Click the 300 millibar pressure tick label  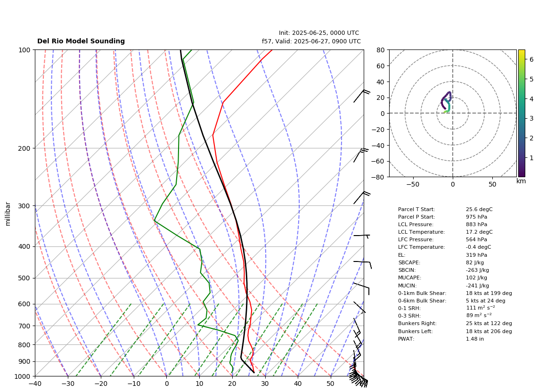click(24, 206)
